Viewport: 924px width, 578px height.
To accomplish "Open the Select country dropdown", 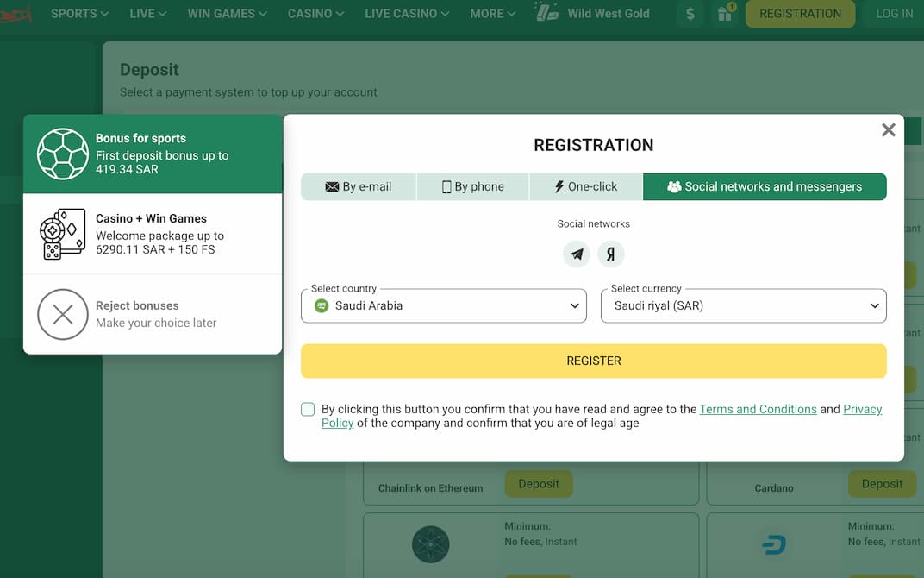I will (x=444, y=305).
